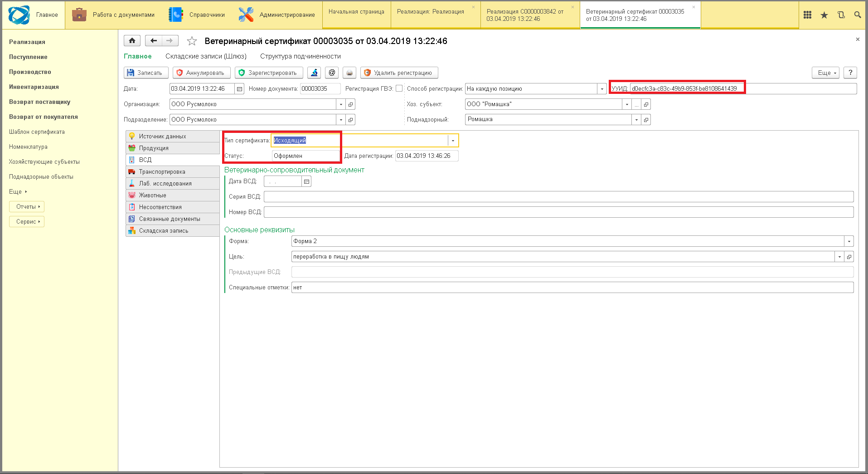Screen dimensions: 868x474
Task: Open Складские записи (Шлюз) tab
Action: point(206,56)
